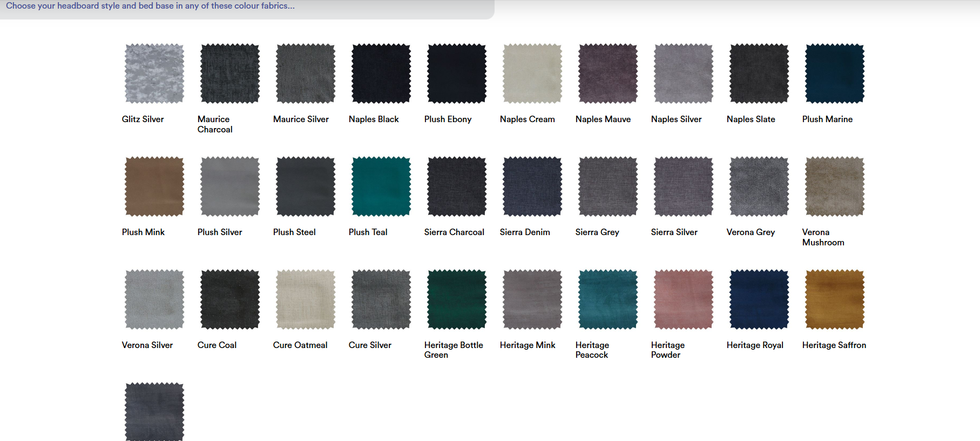980x441 pixels.
Task: Choose the Heritage Saffron swatch
Action: coord(835,299)
